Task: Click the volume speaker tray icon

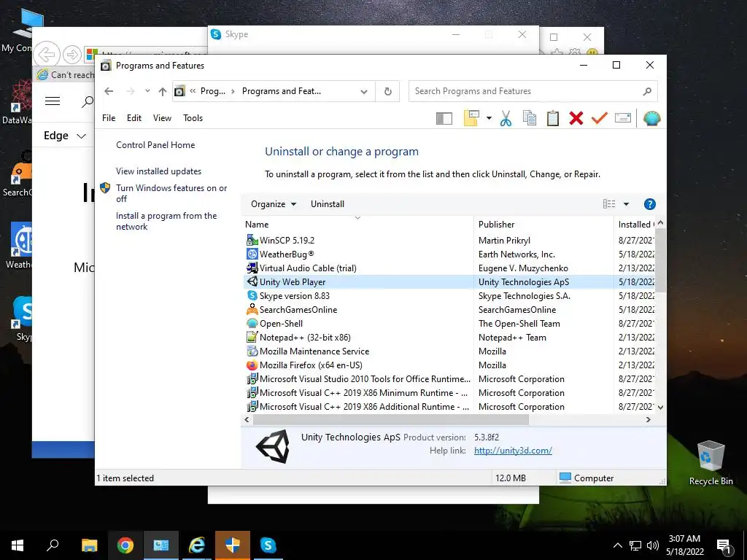Action: pyautogui.click(x=653, y=545)
